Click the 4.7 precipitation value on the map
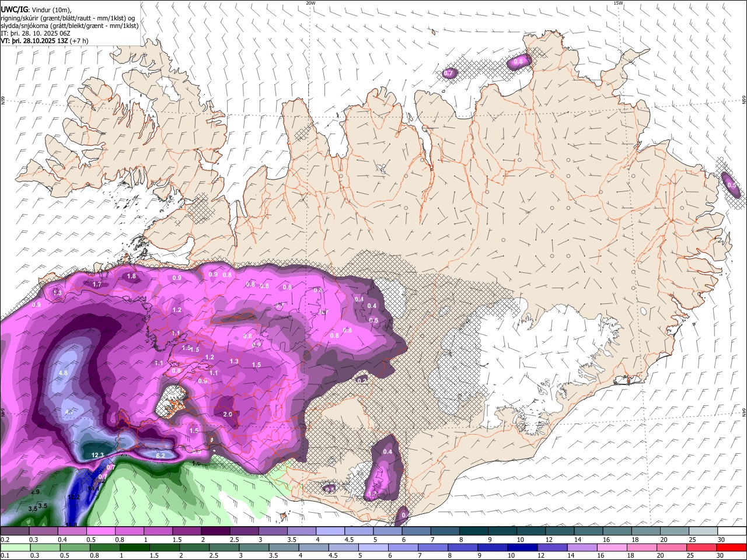 69,412
